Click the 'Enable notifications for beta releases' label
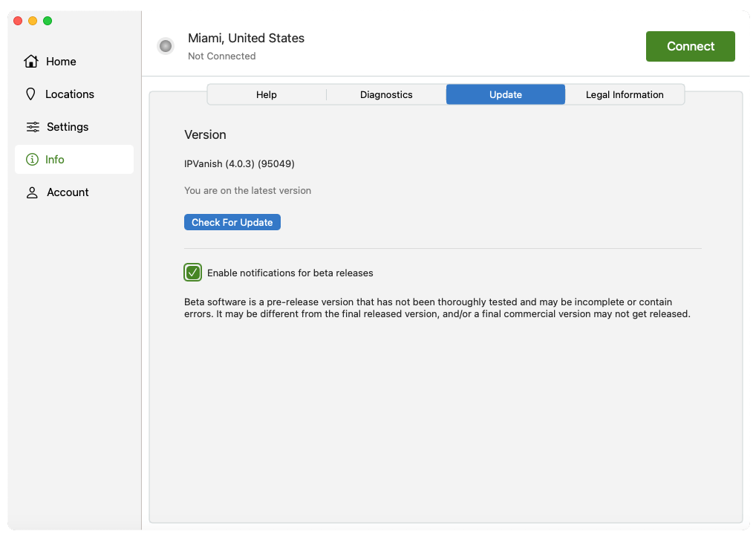 pos(290,273)
